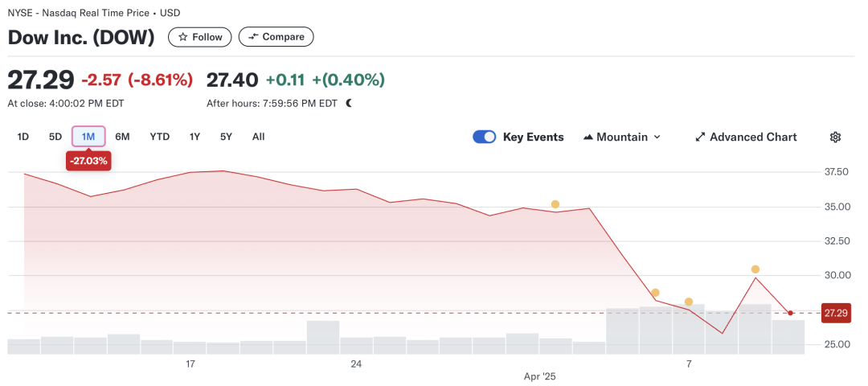868x386 pixels.
Task: Select the 5D time range
Action: (x=55, y=137)
